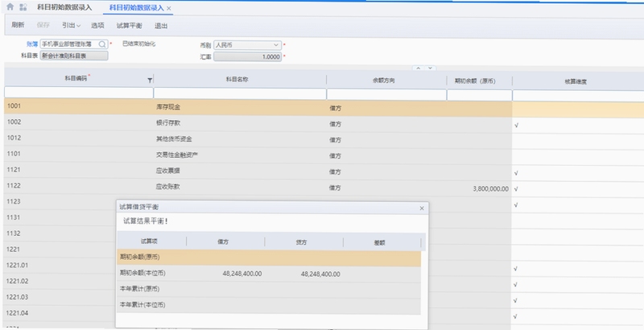Click 核算维度 checkmark in row 1121
644x330 pixels.
click(x=516, y=173)
